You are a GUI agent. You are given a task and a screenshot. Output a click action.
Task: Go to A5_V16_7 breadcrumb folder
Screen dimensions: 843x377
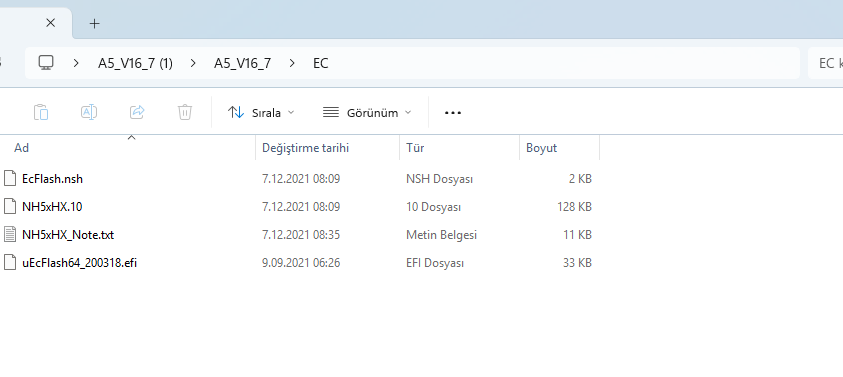tap(242, 63)
